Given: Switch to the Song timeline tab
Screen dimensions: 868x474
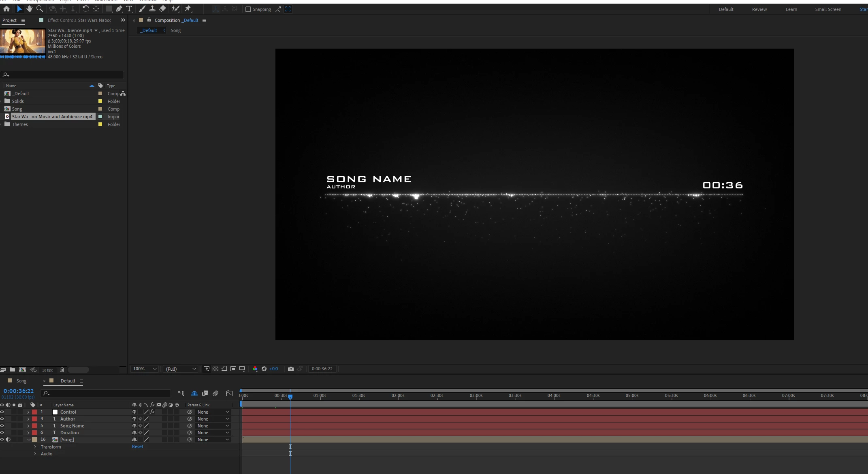Looking at the screenshot, I should click(x=21, y=381).
